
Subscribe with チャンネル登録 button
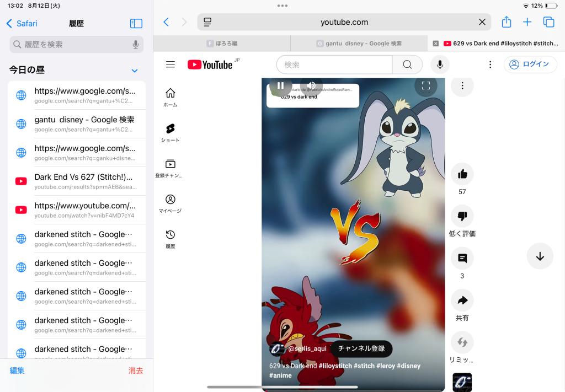pos(361,348)
